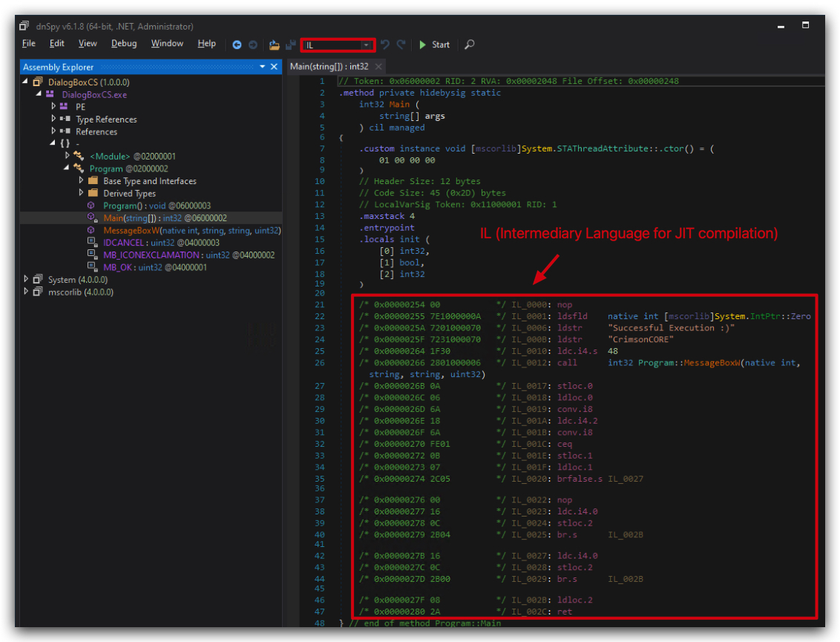Click the IDCANCEL field icon

[93, 242]
